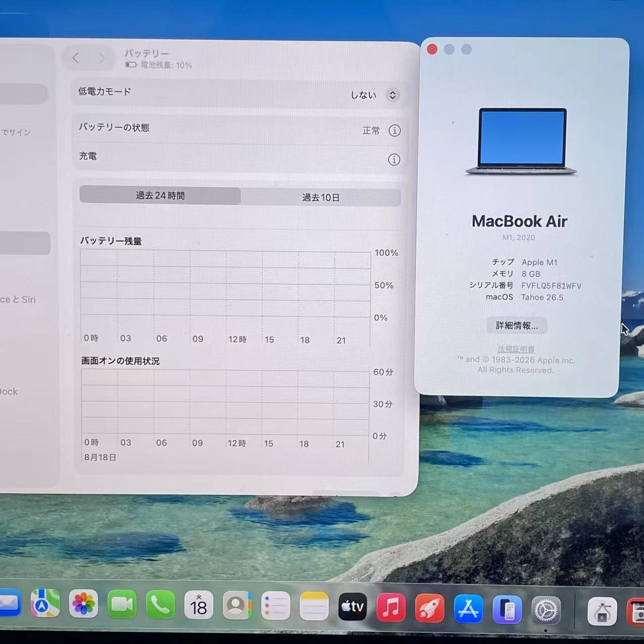Close the About This Mac window
This screenshot has height=644, width=644.
432,49
